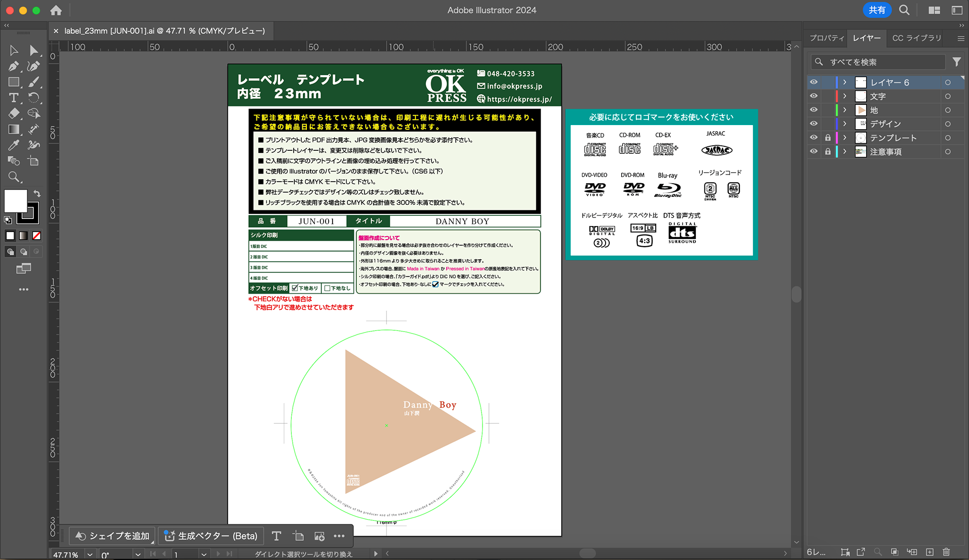969x560 pixels.
Task: Click 生成ベクター (Beta) button
Action: [x=211, y=536]
